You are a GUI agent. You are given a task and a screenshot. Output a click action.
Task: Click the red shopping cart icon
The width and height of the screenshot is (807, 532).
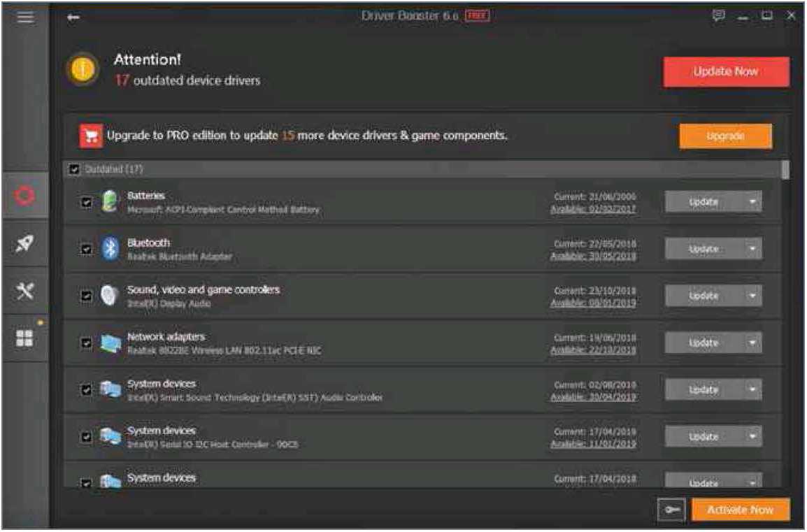point(91,136)
